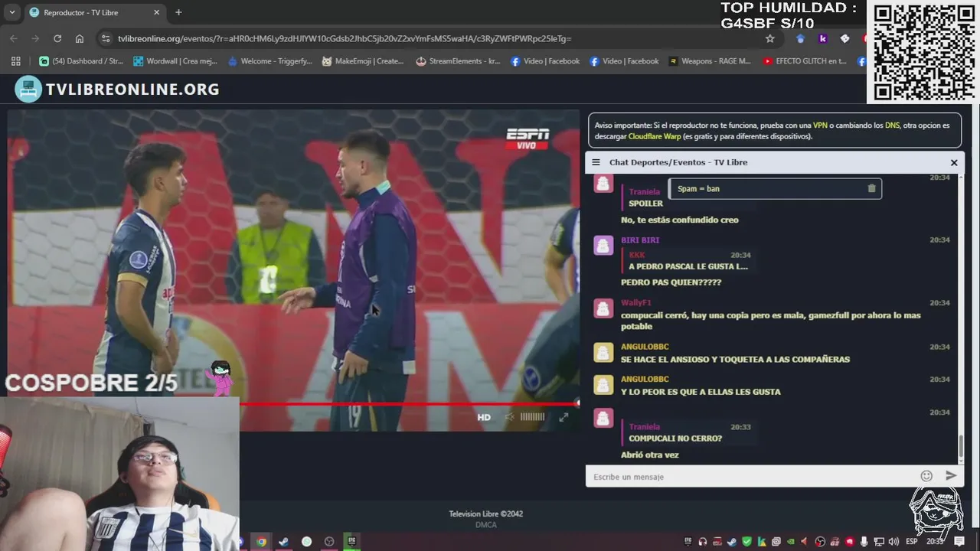Click username 'BIRI BIRI' in chat
This screenshot has width=980, height=551.
pos(640,240)
